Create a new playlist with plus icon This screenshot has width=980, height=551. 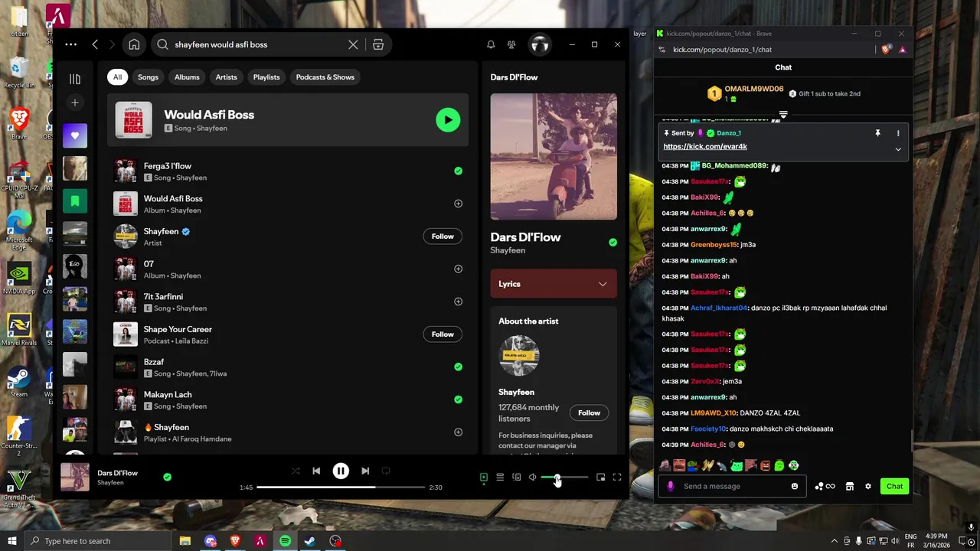pos(75,103)
